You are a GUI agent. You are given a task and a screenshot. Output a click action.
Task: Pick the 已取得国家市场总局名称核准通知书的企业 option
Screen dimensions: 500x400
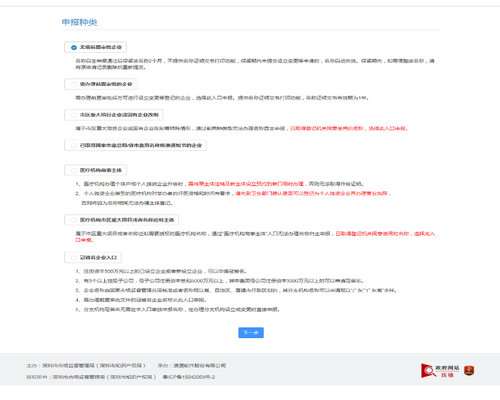click(x=135, y=145)
